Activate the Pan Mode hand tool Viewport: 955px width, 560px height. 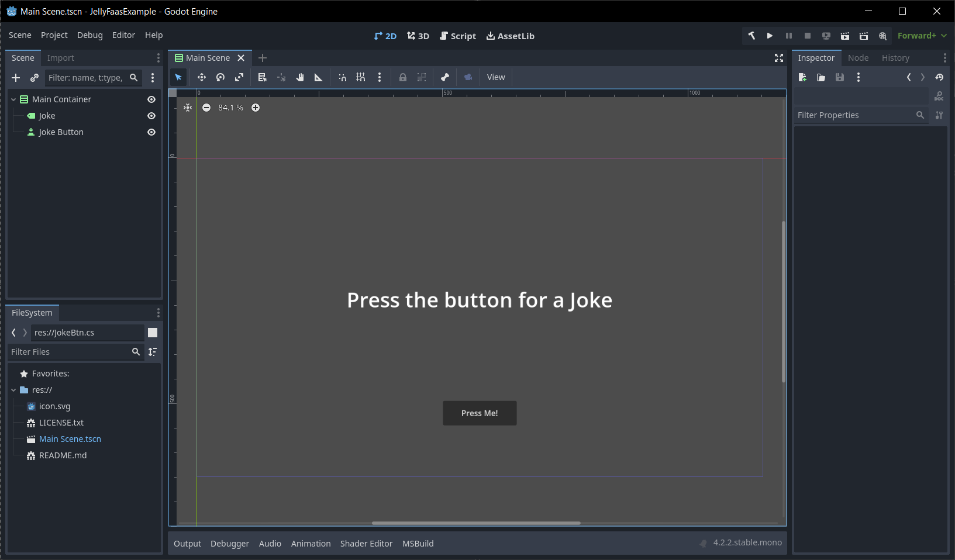point(300,77)
